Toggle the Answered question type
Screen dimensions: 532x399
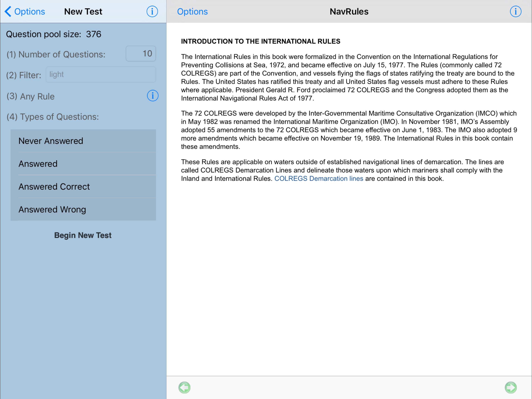point(83,164)
